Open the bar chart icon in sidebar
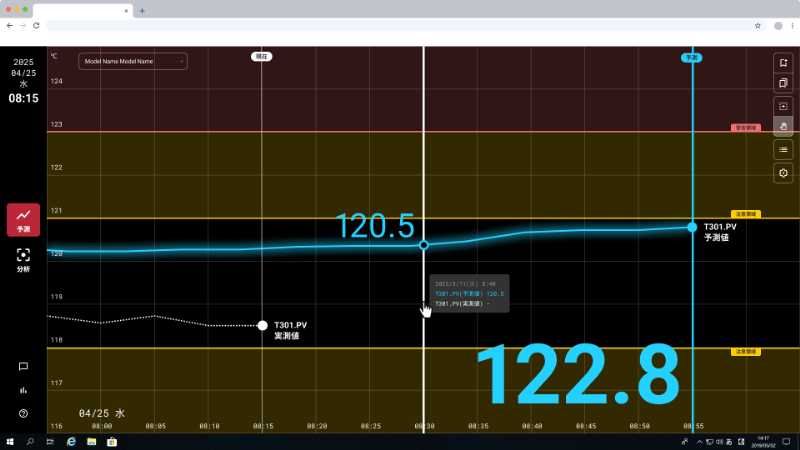This screenshot has height=450, width=800. pos(23,390)
